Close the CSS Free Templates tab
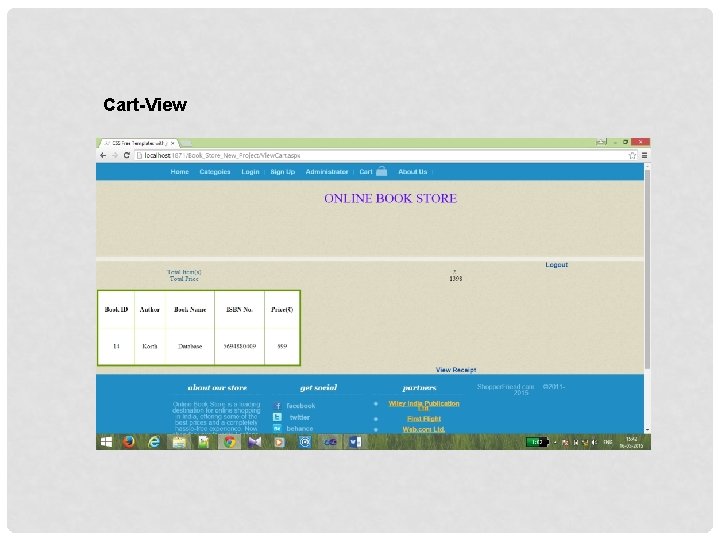The width and height of the screenshot is (720, 540). (173, 143)
